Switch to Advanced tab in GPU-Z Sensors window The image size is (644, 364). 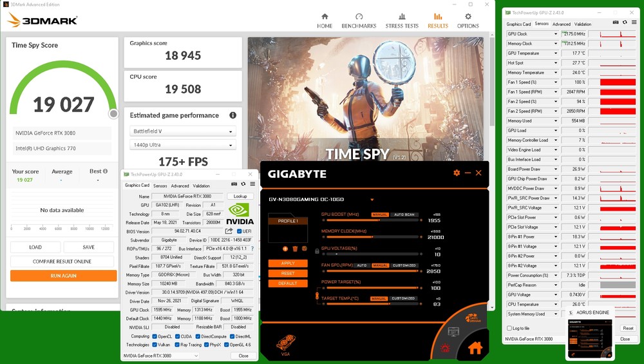[561, 24]
